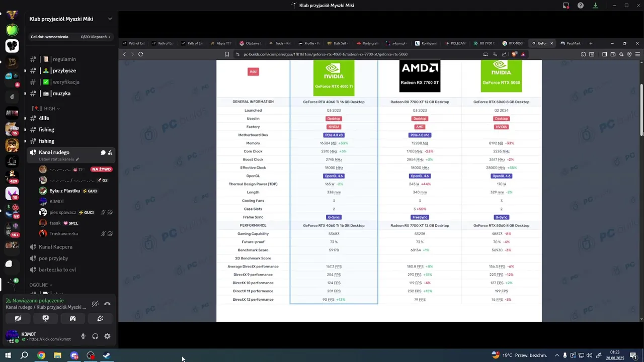The width and height of the screenshot is (644, 362).
Task: Click the PCIe 4.0 x16 badge
Action: pos(420,135)
